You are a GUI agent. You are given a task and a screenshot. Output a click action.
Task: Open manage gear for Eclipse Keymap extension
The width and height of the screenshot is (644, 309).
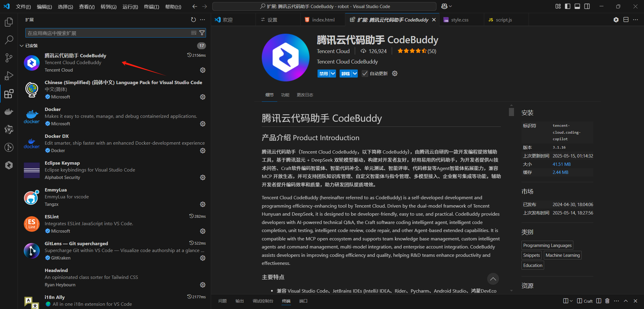tap(203, 177)
